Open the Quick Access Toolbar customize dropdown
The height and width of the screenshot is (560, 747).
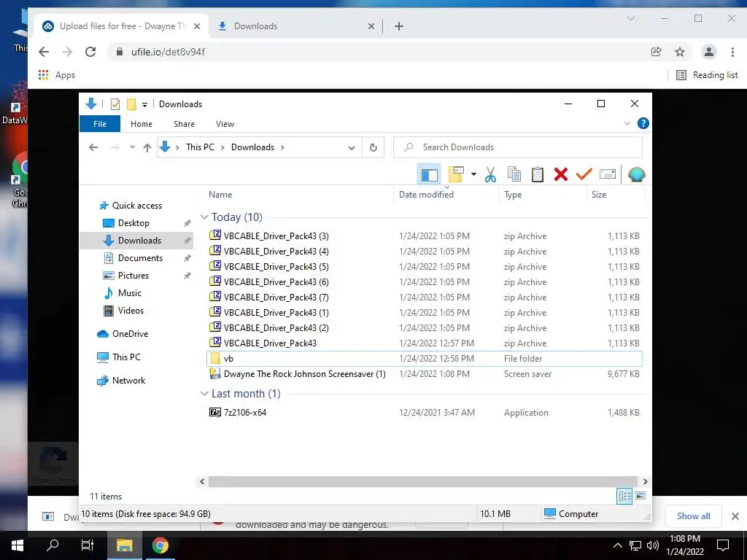tap(144, 104)
